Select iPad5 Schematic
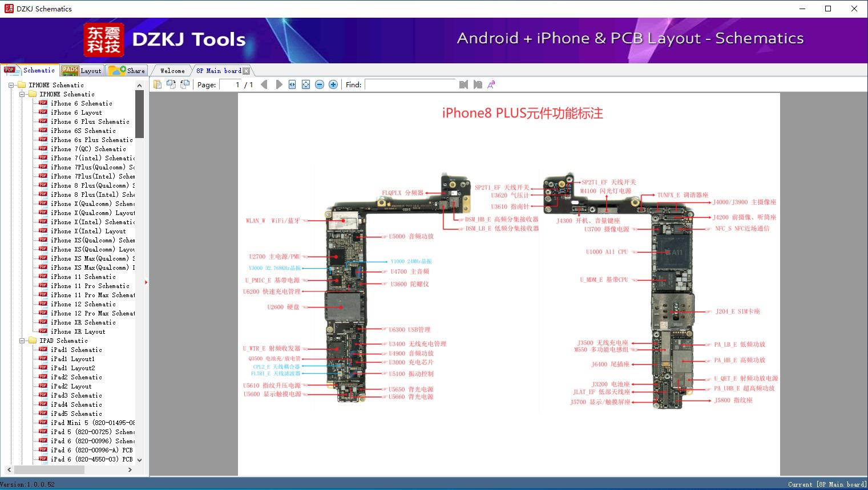Image resolution: width=868 pixels, height=490 pixels. (x=76, y=414)
